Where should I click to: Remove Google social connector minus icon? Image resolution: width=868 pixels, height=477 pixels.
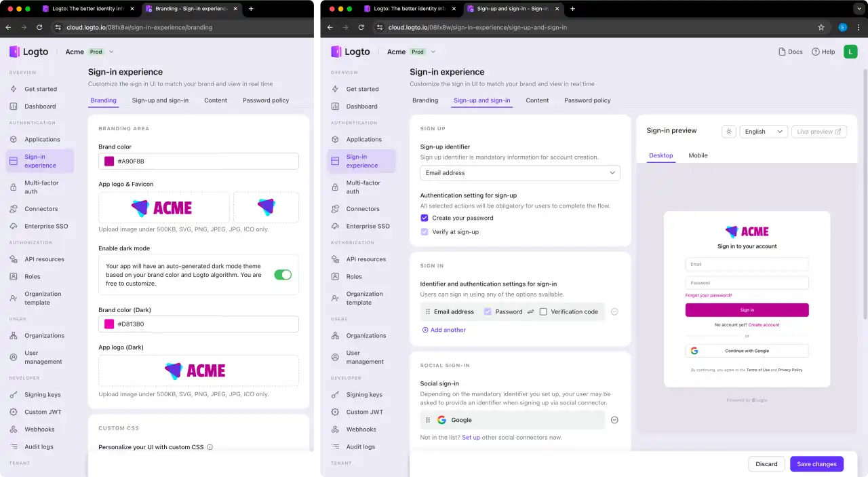tap(614, 420)
